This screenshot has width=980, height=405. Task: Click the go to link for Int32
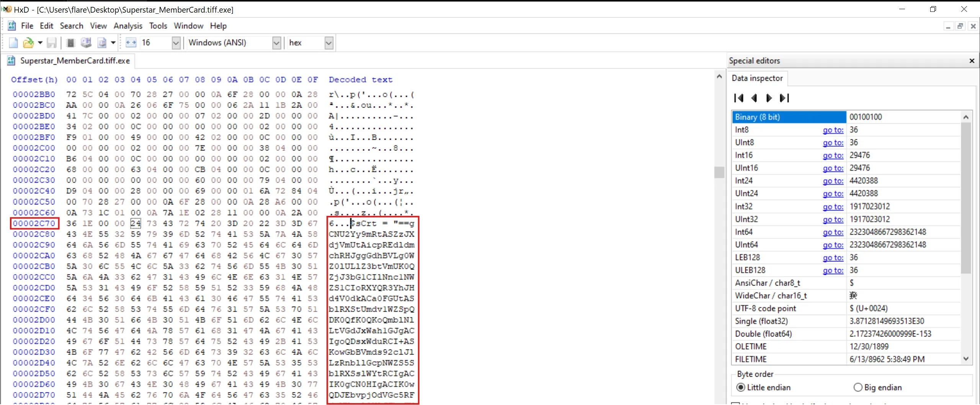(x=833, y=207)
